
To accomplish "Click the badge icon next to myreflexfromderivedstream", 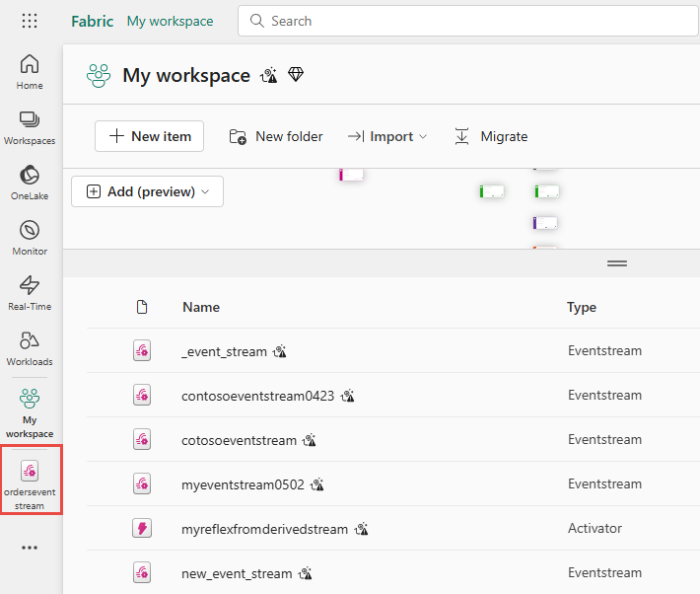I will coord(361,529).
